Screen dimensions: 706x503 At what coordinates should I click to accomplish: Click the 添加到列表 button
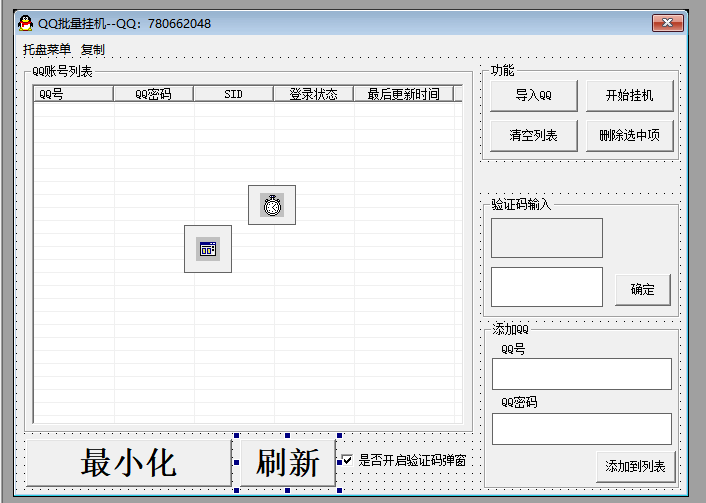(x=635, y=467)
